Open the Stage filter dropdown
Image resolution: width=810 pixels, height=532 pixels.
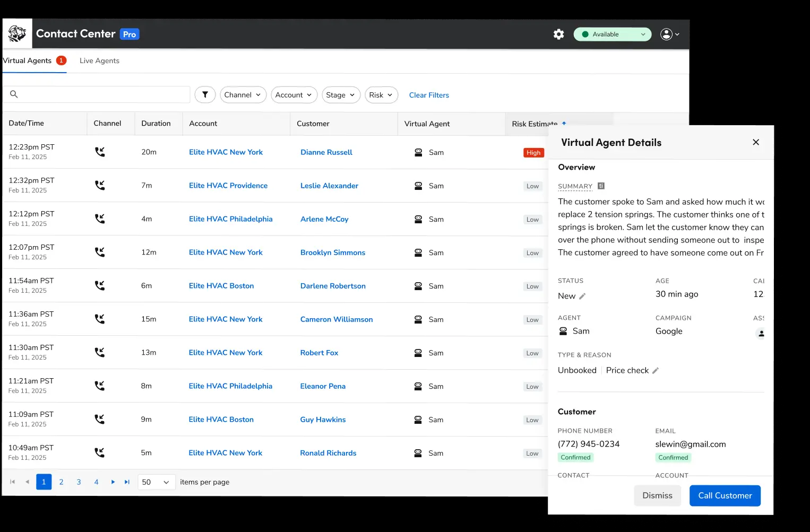341,95
